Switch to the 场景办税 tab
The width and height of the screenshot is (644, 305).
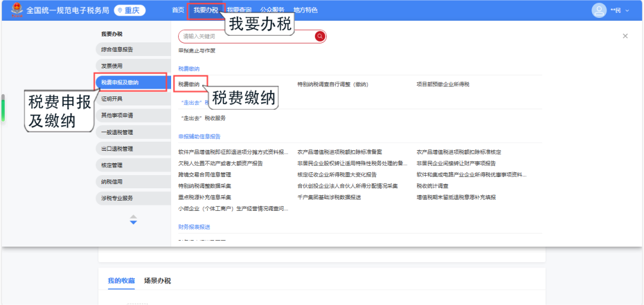tap(157, 281)
